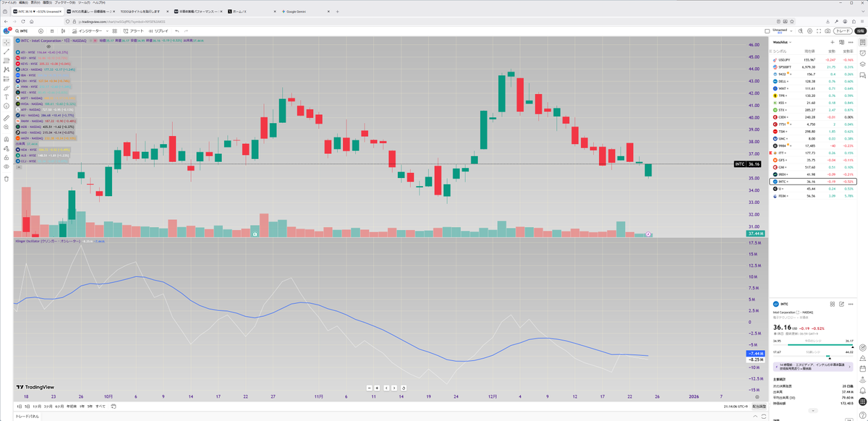
Task: Open quick search magnifier in top toolbar
Action: pyautogui.click(x=801, y=31)
